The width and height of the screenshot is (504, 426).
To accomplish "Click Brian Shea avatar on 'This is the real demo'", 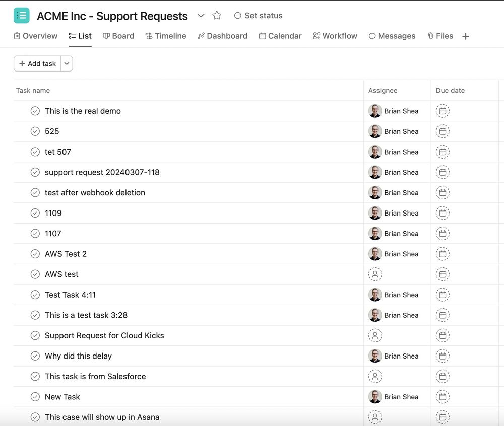I will (375, 111).
